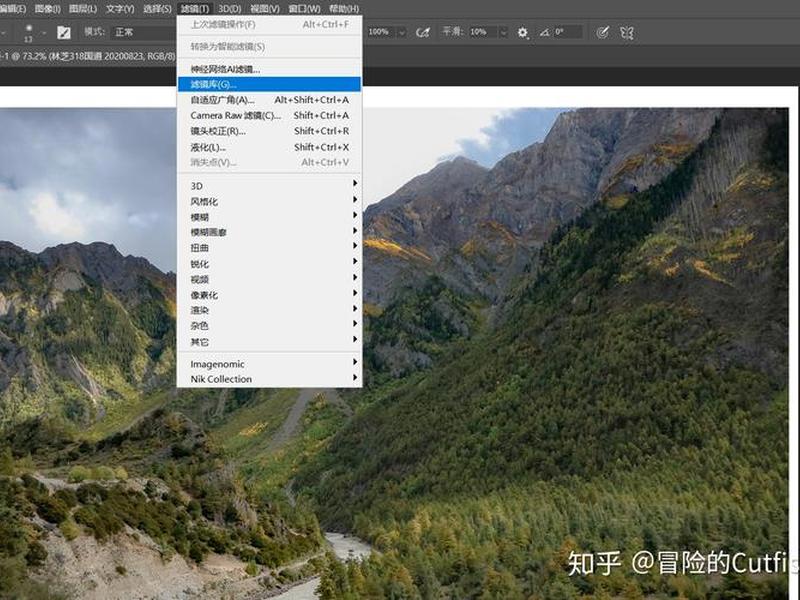Select 自适应广角(A)... filter
Viewport: 800px width, 600px height.
[269, 100]
